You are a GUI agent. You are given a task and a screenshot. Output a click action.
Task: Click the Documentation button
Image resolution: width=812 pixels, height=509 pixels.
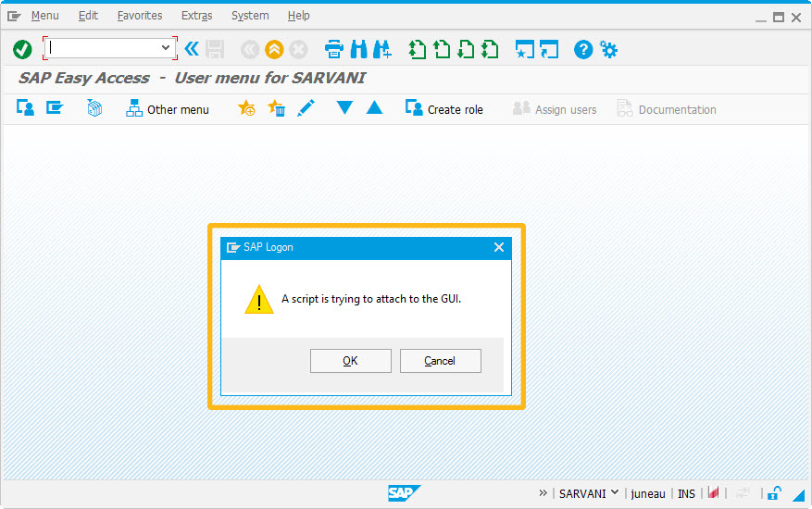point(667,109)
